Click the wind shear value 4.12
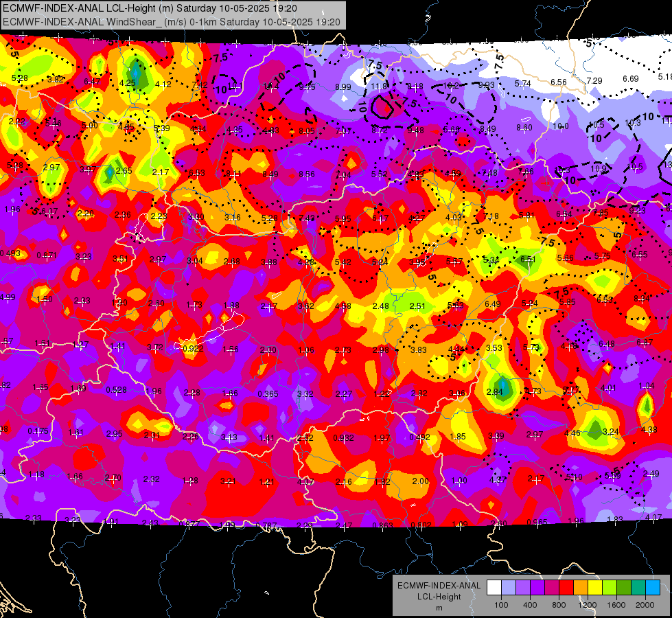 coord(163,84)
